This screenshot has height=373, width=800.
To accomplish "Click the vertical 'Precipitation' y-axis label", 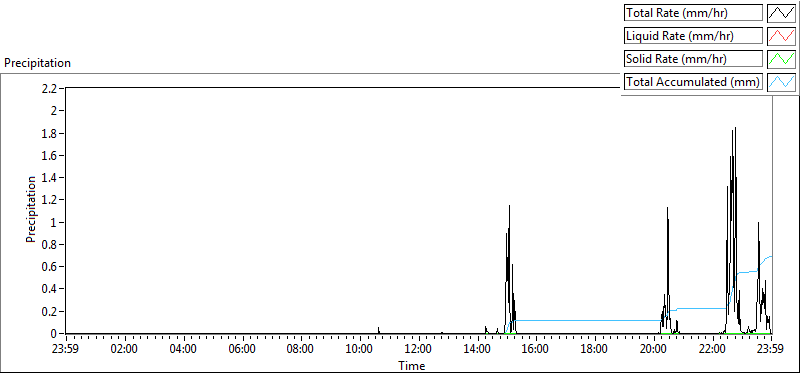I will click(x=31, y=209).
